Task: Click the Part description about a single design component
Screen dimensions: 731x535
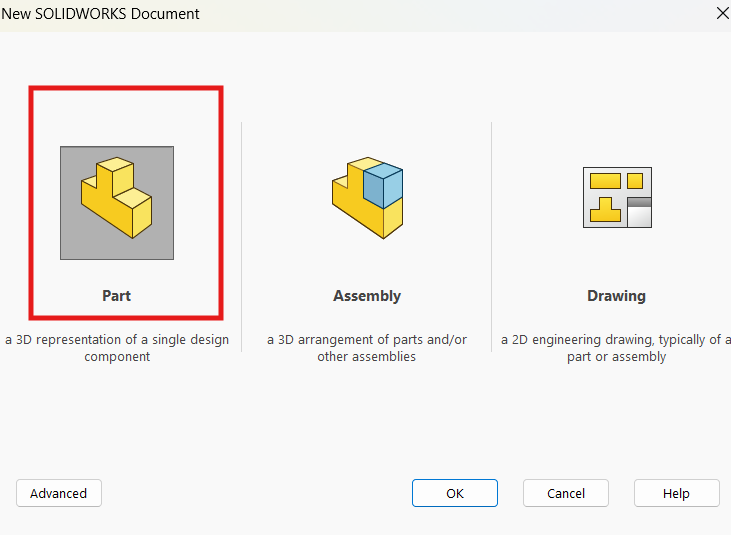Action: point(117,348)
